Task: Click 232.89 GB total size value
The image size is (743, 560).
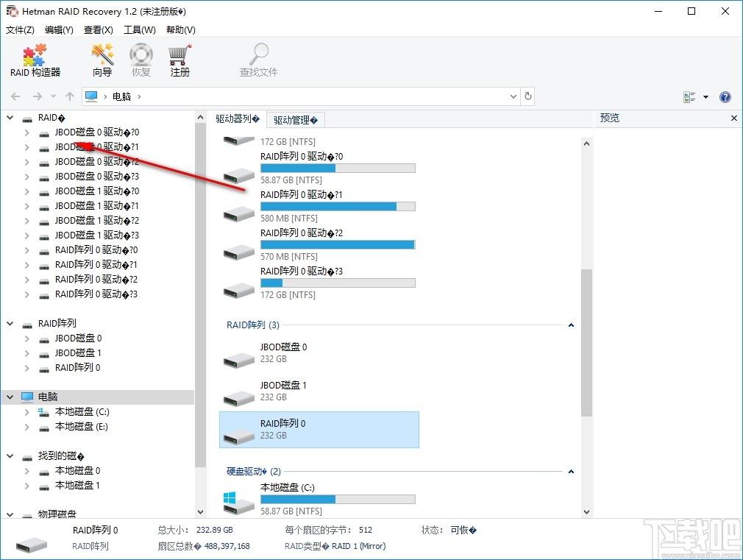Action: (x=215, y=530)
